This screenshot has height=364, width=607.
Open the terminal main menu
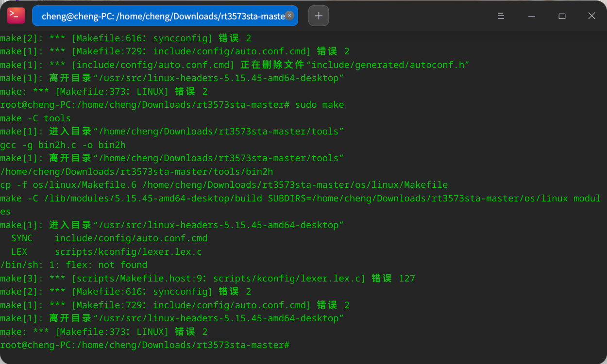pos(501,16)
